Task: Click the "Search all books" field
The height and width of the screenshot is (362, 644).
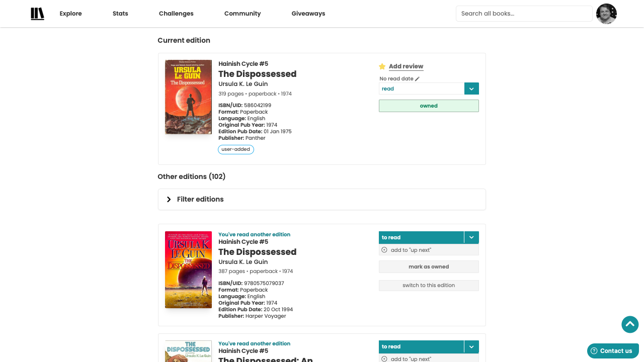Action: (524, 14)
